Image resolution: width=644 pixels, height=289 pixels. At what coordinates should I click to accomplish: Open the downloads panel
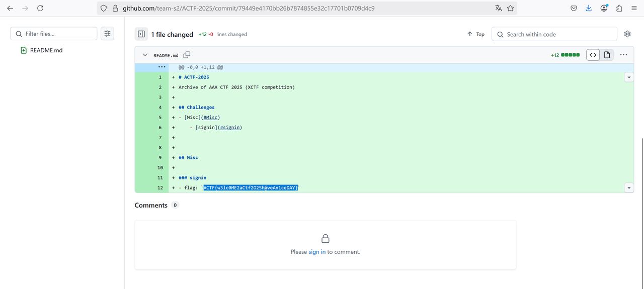click(589, 8)
